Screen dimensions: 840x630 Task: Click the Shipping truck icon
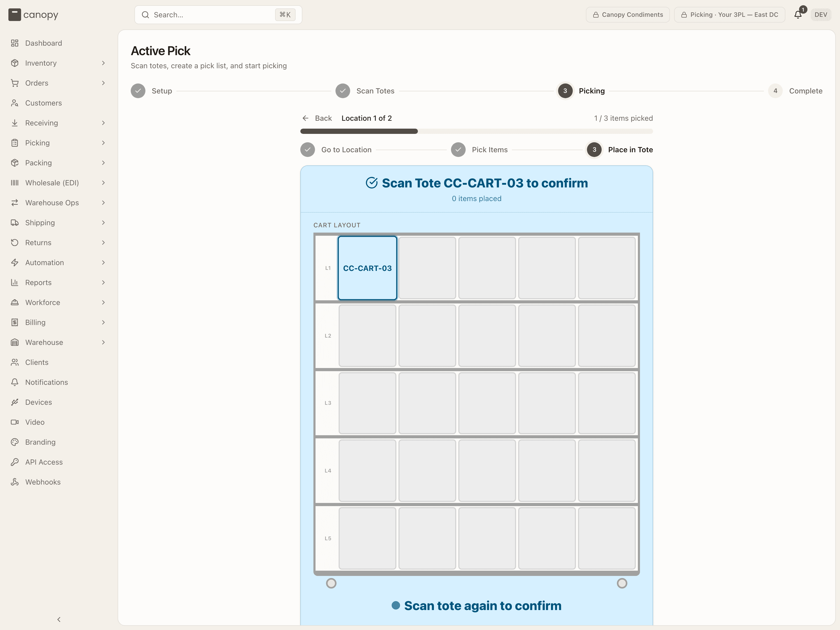15,223
